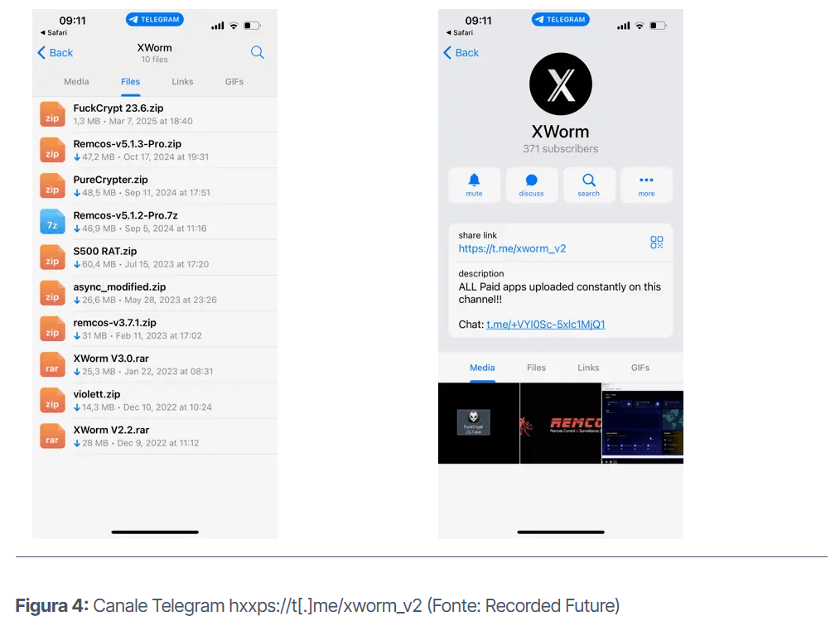This screenshot has height=621, width=840.
Task: Open the S500 RAT.zip file icon
Action: [52, 258]
